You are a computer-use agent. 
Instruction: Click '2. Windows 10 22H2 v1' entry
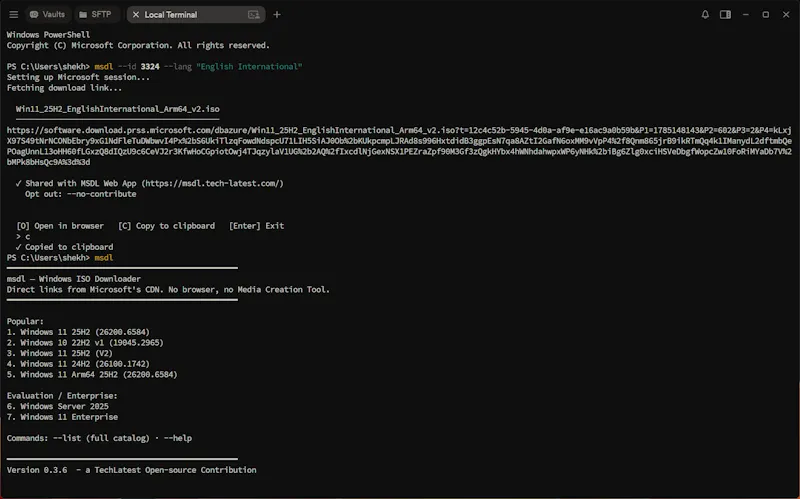point(85,342)
